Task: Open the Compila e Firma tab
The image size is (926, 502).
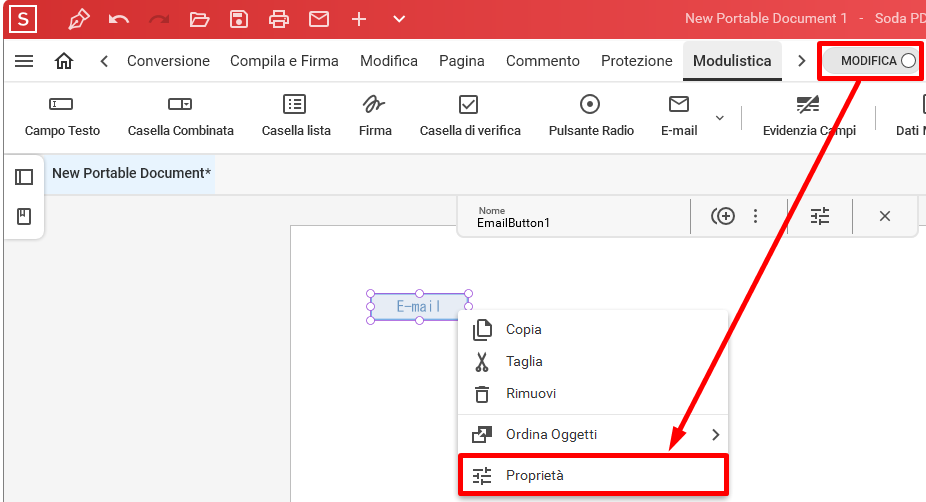Action: coord(284,61)
